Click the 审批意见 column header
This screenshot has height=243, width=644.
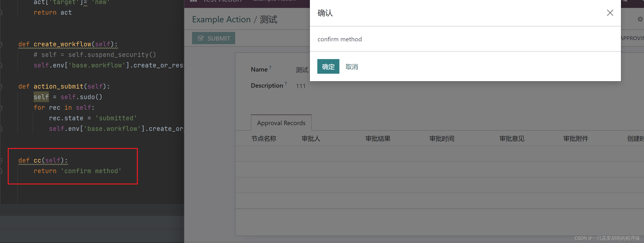pos(512,139)
